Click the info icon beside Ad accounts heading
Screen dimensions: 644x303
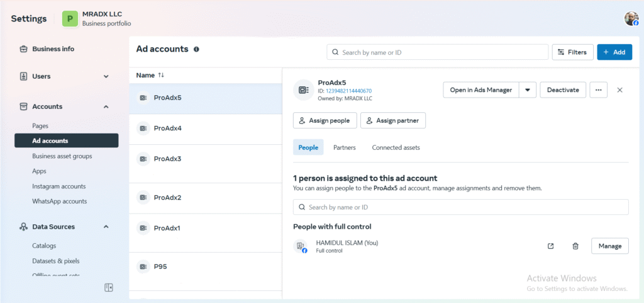pyautogui.click(x=196, y=49)
